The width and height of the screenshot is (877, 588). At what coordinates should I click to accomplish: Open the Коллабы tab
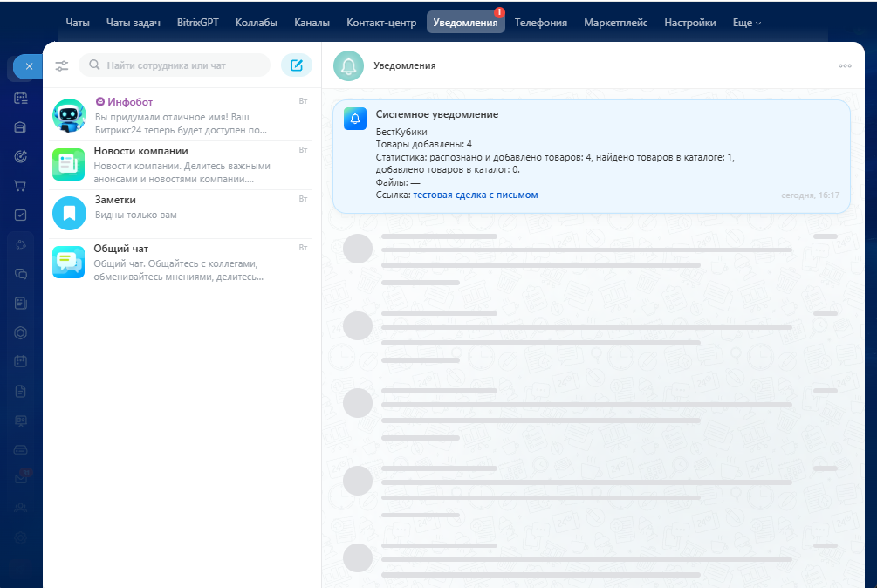[257, 23]
